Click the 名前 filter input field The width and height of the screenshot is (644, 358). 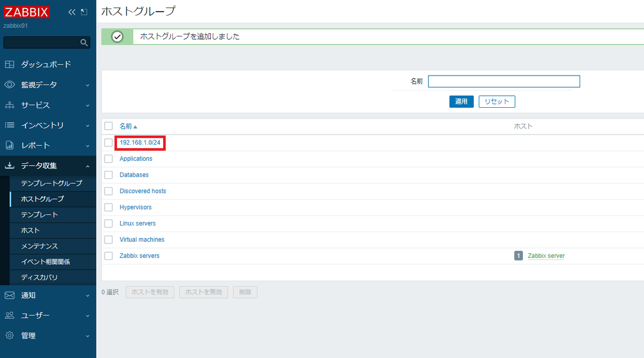point(504,81)
